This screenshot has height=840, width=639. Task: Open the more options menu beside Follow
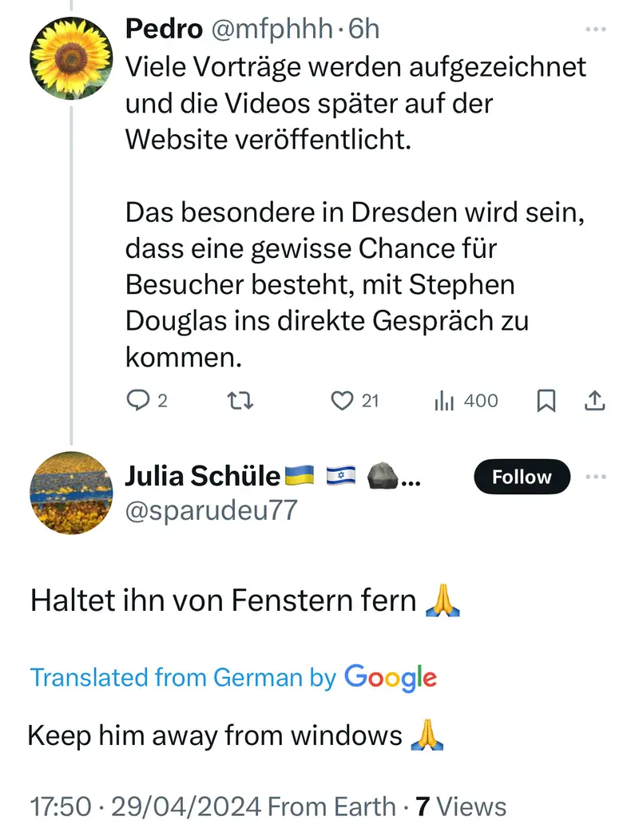596,477
